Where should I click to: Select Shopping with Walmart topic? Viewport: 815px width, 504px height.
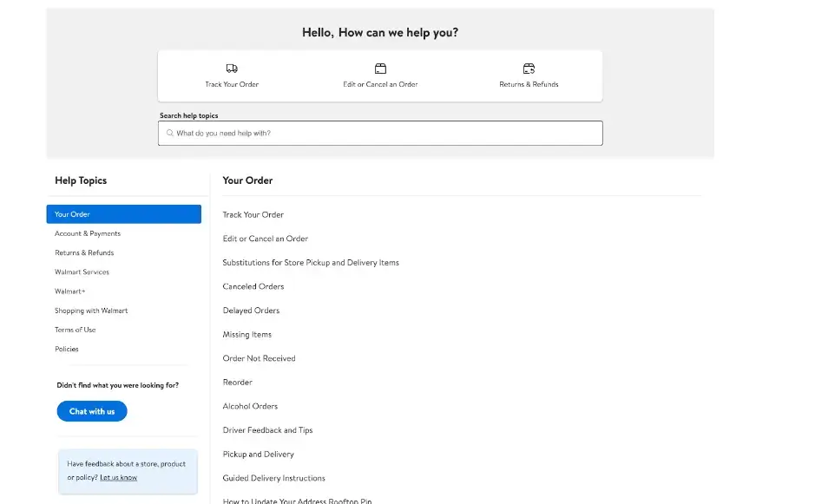tap(91, 311)
